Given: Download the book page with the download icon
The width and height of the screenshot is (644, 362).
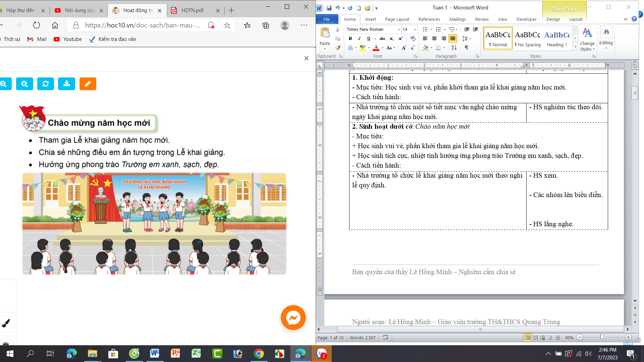Looking at the screenshot, I should [x=66, y=84].
